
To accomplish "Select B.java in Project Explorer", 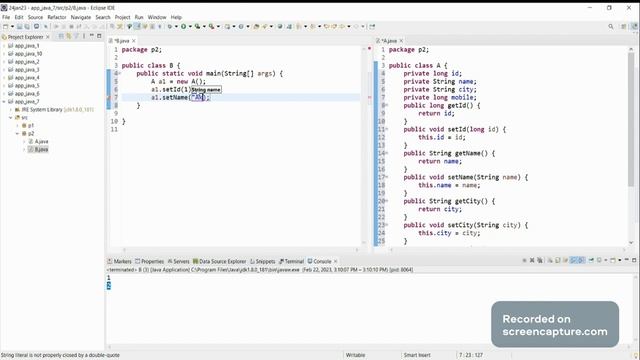I will coord(38,149).
